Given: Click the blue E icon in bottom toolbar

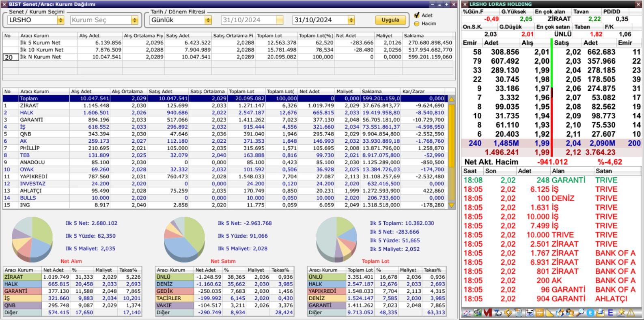Looking at the screenshot, I should [x=610, y=313].
